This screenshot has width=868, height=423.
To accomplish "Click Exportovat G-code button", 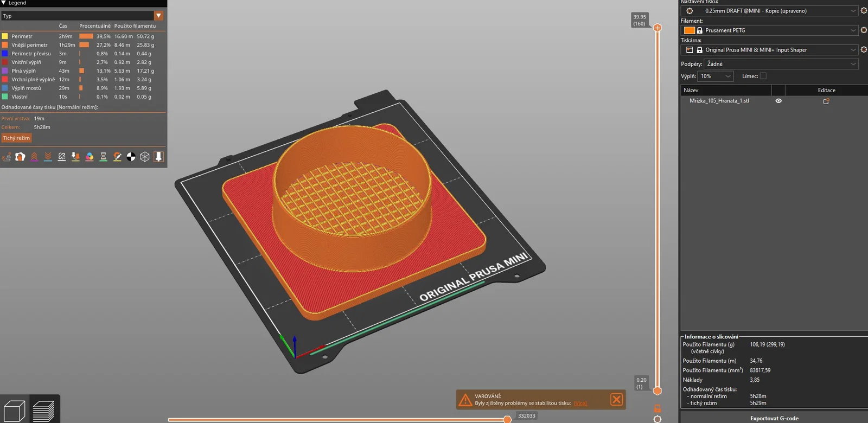I will coord(774,418).
